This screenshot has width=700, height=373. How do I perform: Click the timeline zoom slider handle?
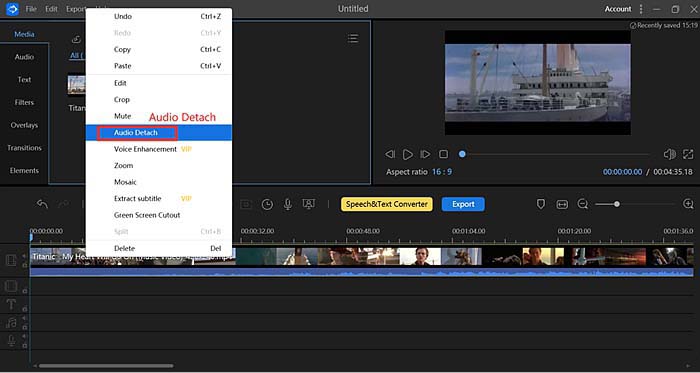(617, 204)
